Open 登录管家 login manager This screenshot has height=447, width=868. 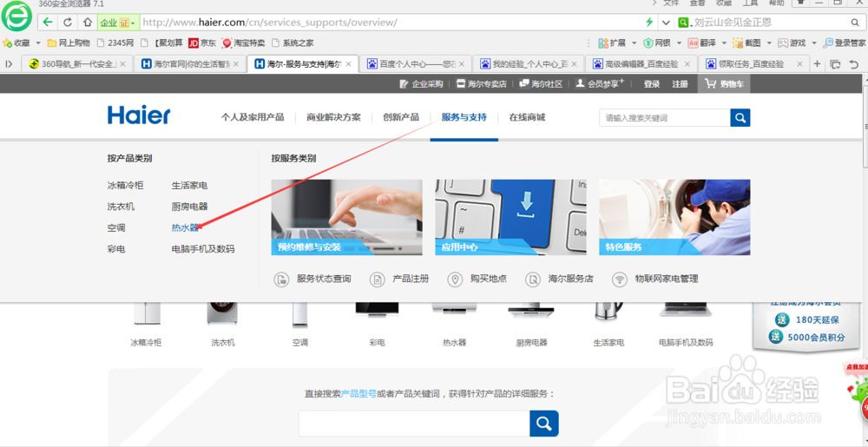(845, 43)
